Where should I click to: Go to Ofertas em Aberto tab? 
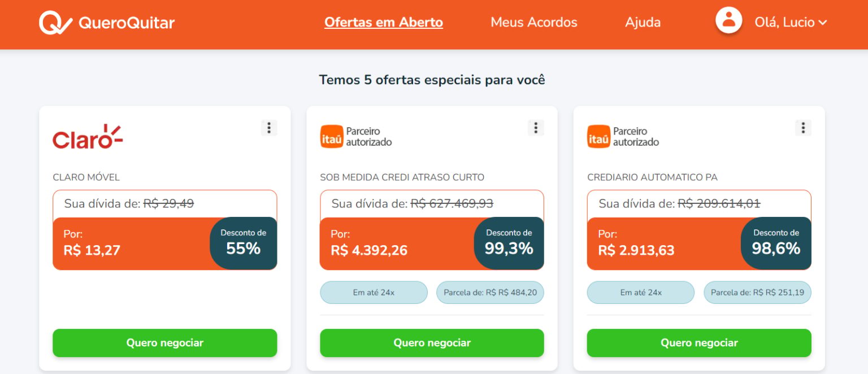click(x=384, y=23)
